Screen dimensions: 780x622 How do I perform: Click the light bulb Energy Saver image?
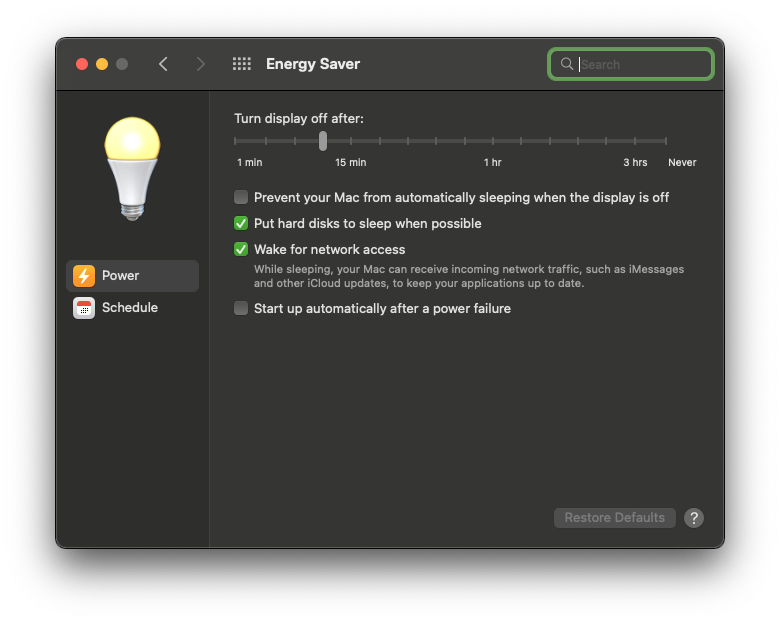pos(132,169)
